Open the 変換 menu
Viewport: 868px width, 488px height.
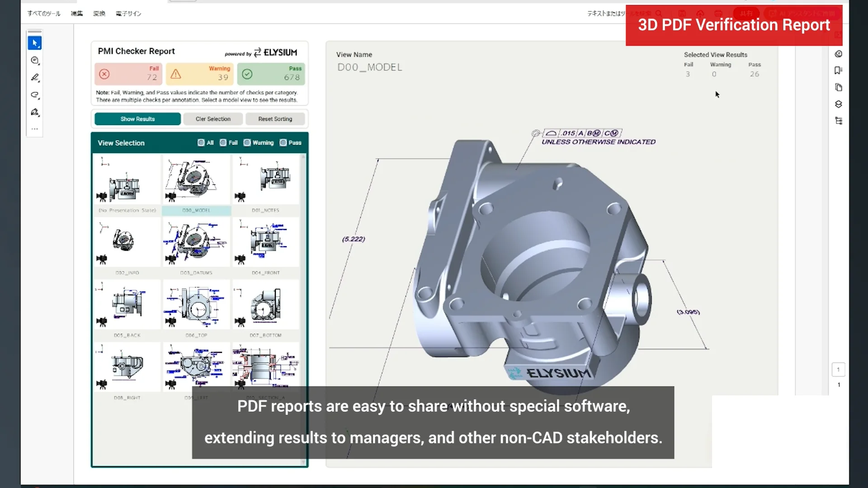(x=99, y=14)
